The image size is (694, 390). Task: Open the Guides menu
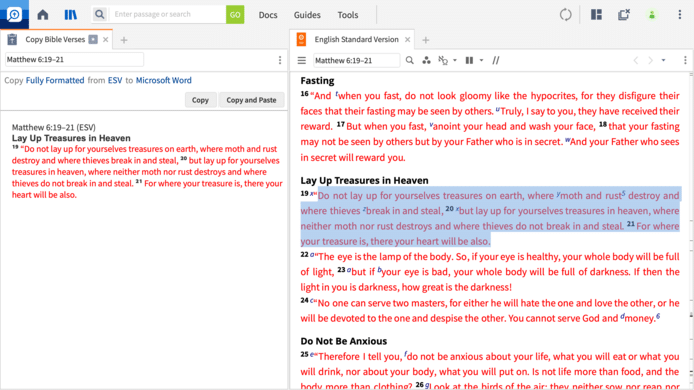coord(307,15)
